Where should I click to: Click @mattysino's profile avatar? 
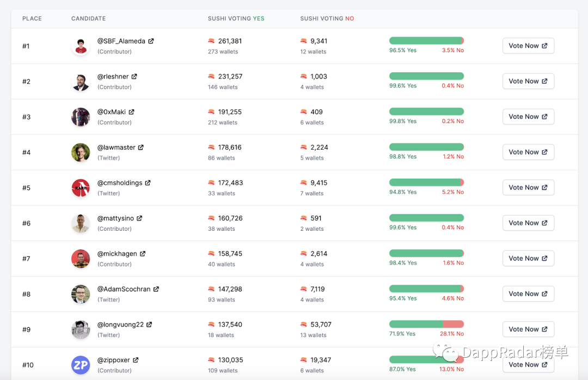pos(81,223)
